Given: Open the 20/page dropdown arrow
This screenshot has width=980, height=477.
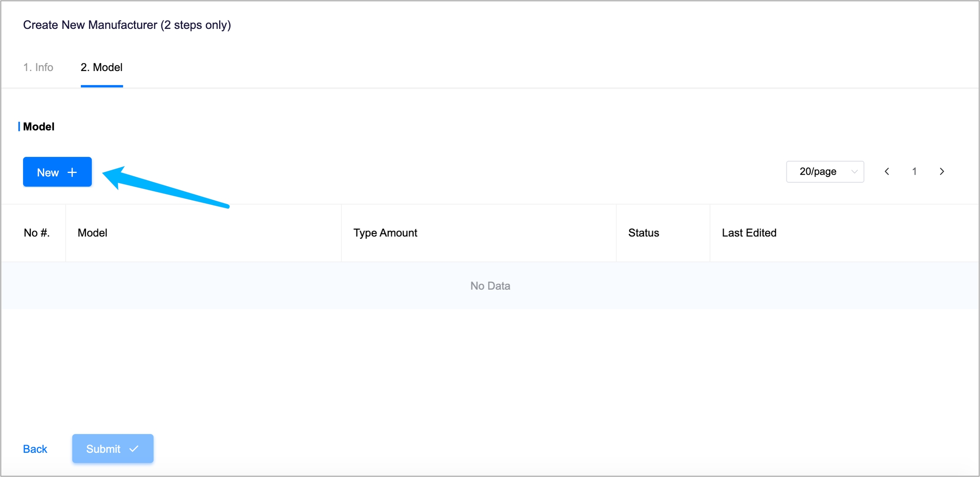Looking at the screenshot, I should coord(854,172).
